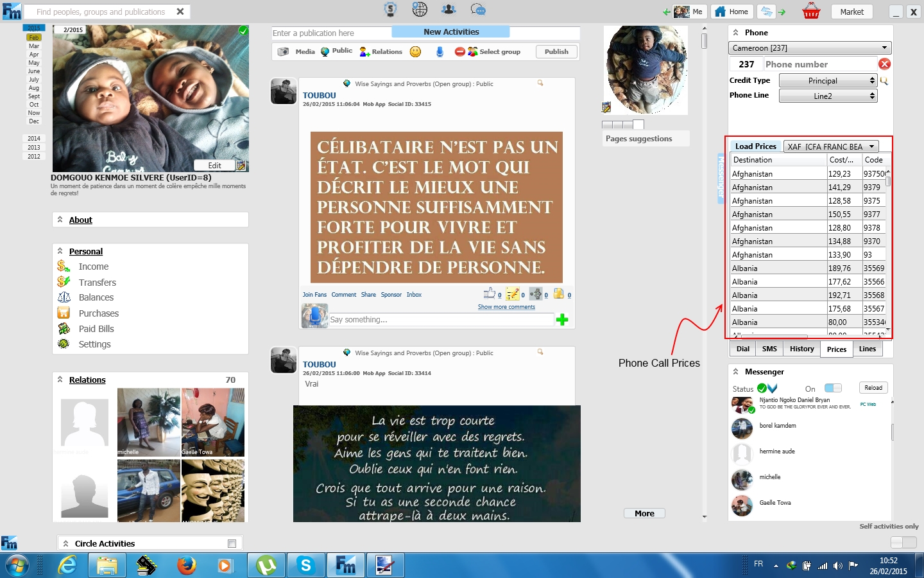Click the More button
Viewport: 924px width, 578px height.
coord(644,513)
